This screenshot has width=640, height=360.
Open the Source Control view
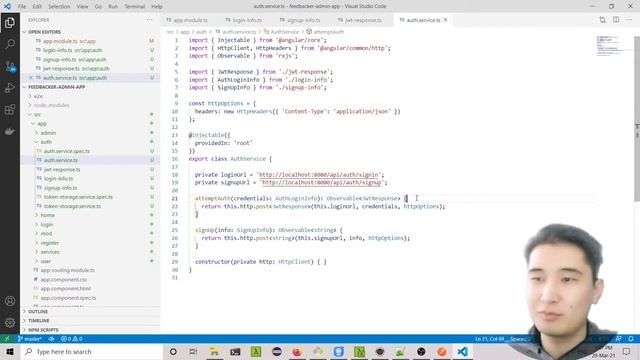10,66
